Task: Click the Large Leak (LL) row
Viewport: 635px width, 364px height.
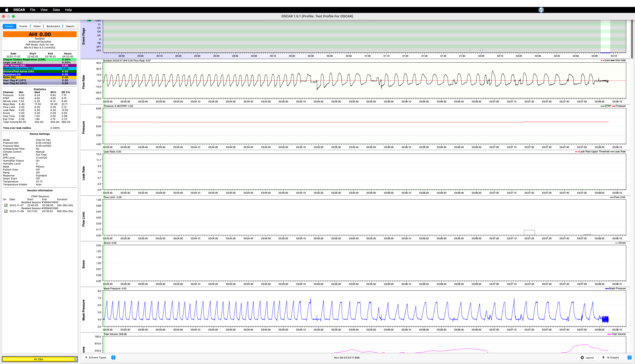Action: click(40, 62)
